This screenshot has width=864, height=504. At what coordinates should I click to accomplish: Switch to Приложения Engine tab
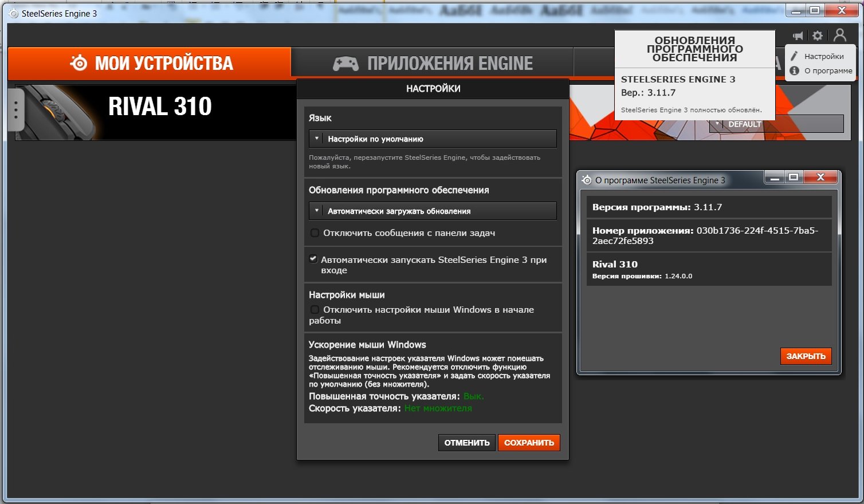pyautogui.click(x=433, y=63)
